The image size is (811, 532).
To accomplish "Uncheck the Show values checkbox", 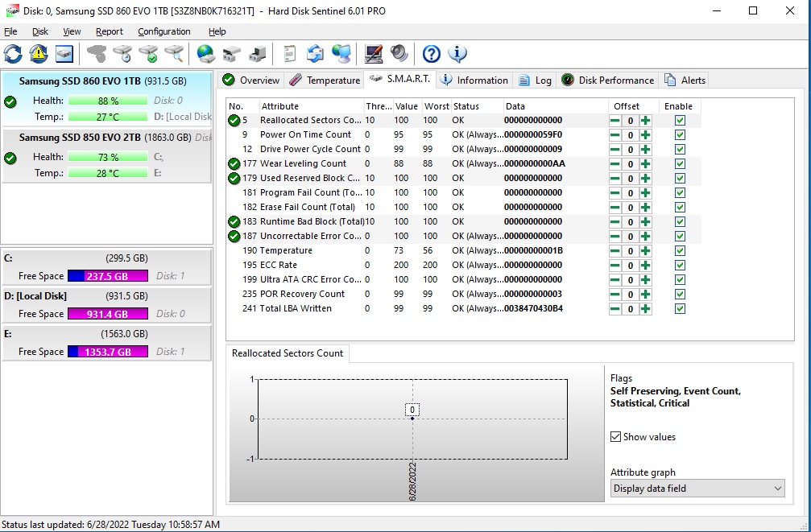I will point(616,437).
